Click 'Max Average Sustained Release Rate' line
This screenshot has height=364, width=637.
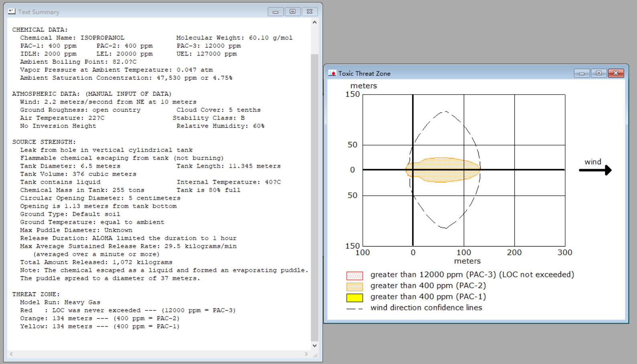128,246
